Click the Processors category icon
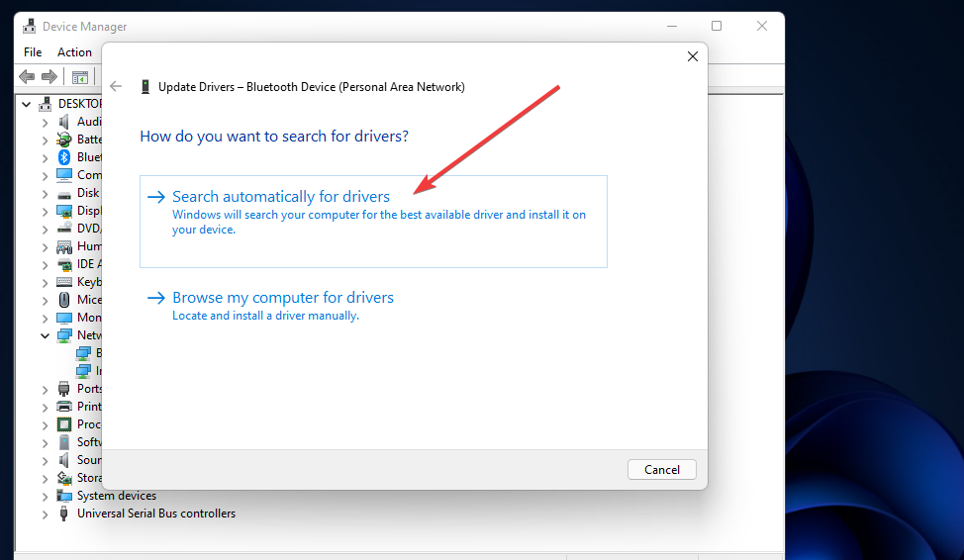The height and width of the screenshot is (560, 964). click(64, 424)
